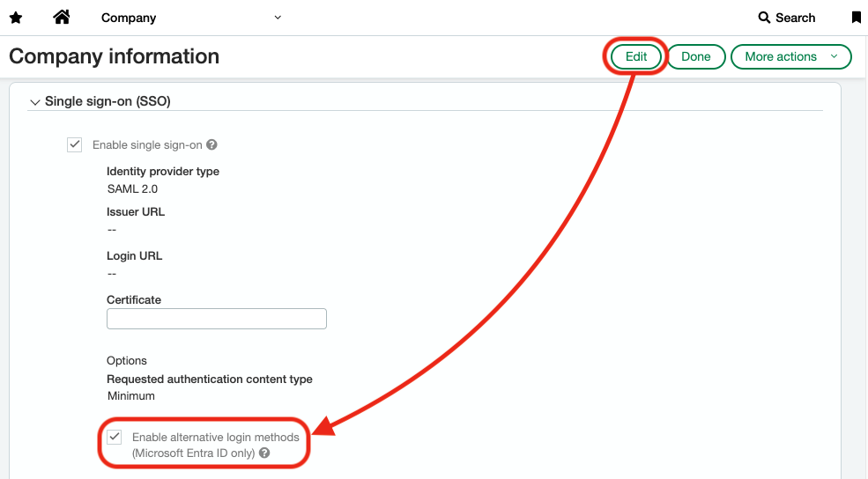Click the Edit button
The image size is (868, 479).
pos(636,56)
